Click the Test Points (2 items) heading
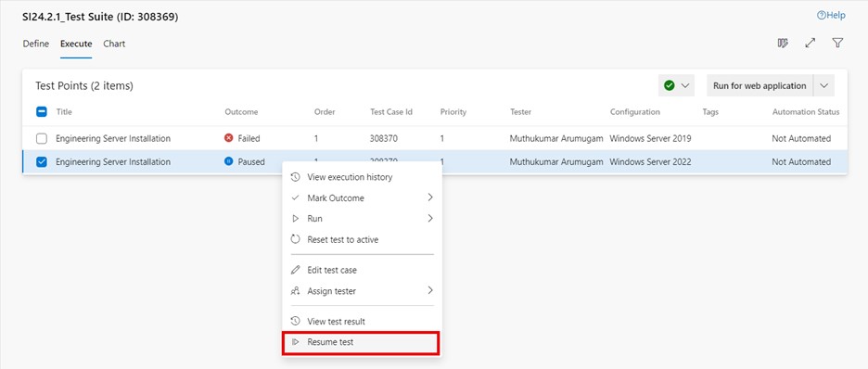The height and width of the screenshot is (369, 868). [x=84, y=85]
